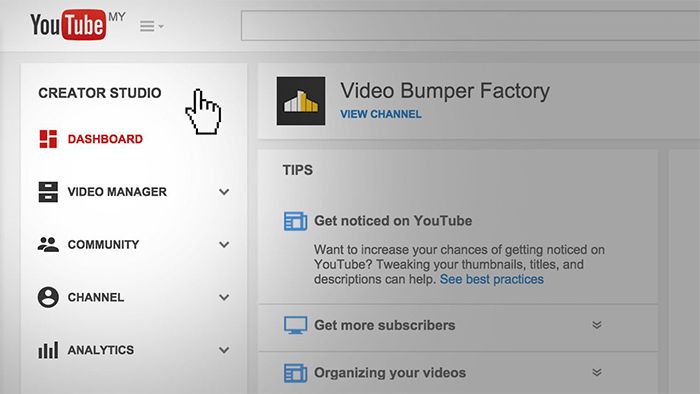Click the Get more subscribers title
The height and width of the screenshot is (394, 700).
coord(385,325)
